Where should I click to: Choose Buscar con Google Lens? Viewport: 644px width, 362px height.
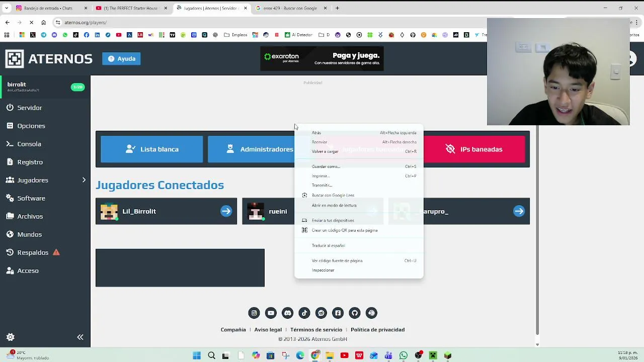click(x=359, y=195)
